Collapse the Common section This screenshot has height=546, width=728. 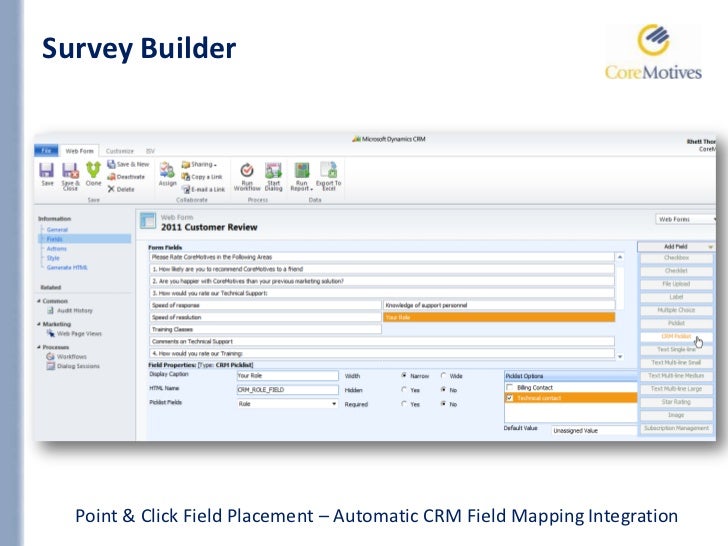click(x=39, y=301)
